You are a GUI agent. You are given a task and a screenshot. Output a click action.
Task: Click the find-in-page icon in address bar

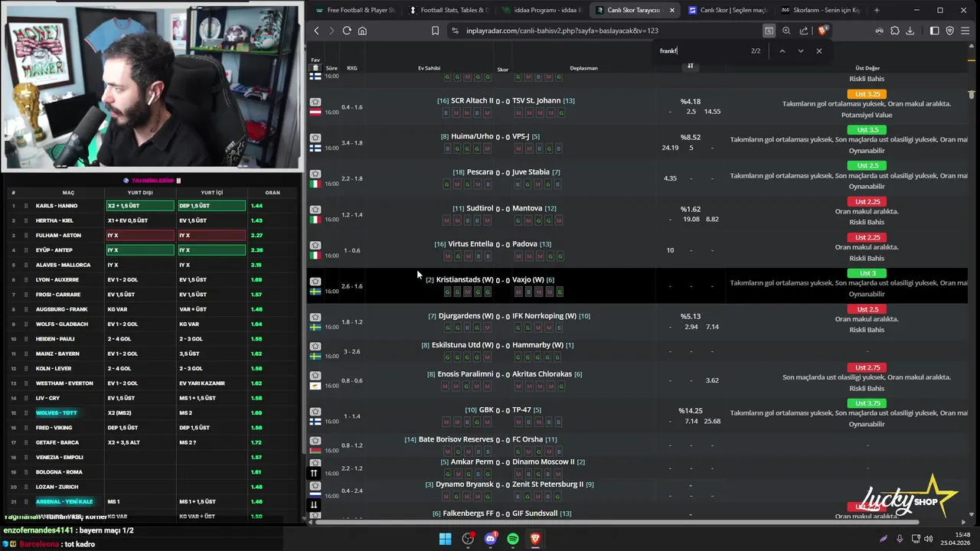click(x=769, y=31)
